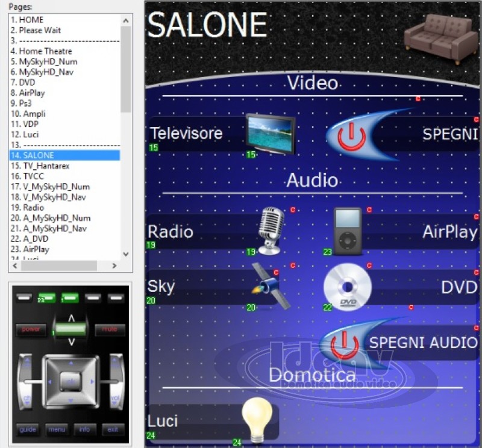Select the 22. A_DVD page

pyautogui.click(x=64, y=238)
